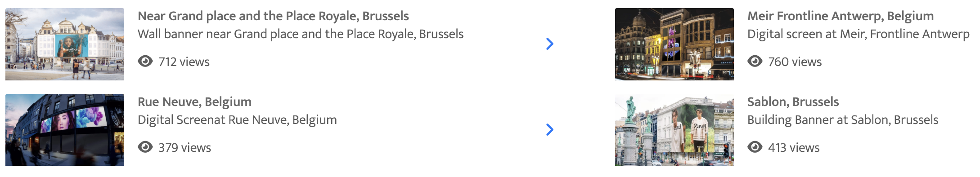This screenshot has width=980, height=177.
Task: Open the Sablon building banner thumbnail
Action: [674, 130]
